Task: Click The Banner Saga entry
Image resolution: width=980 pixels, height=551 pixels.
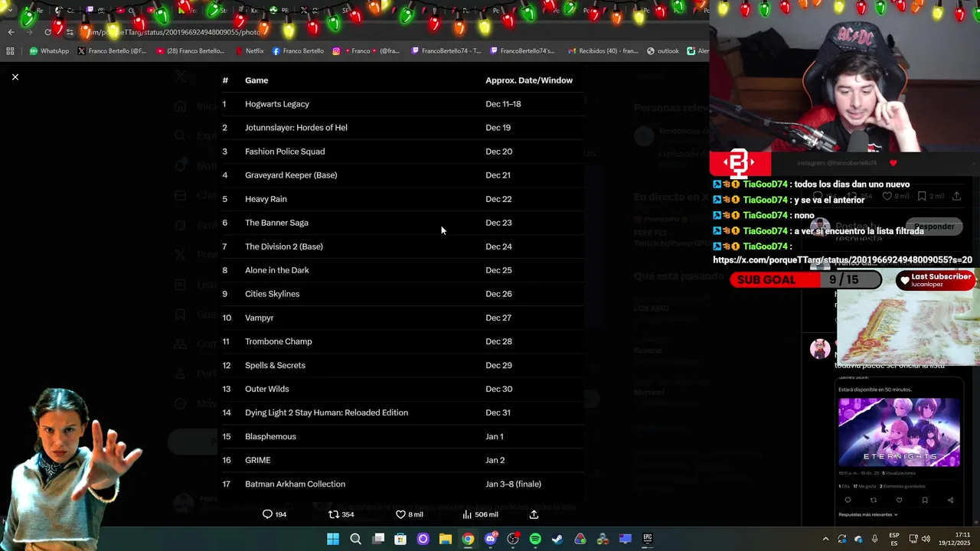Action: tap(276, 223)
